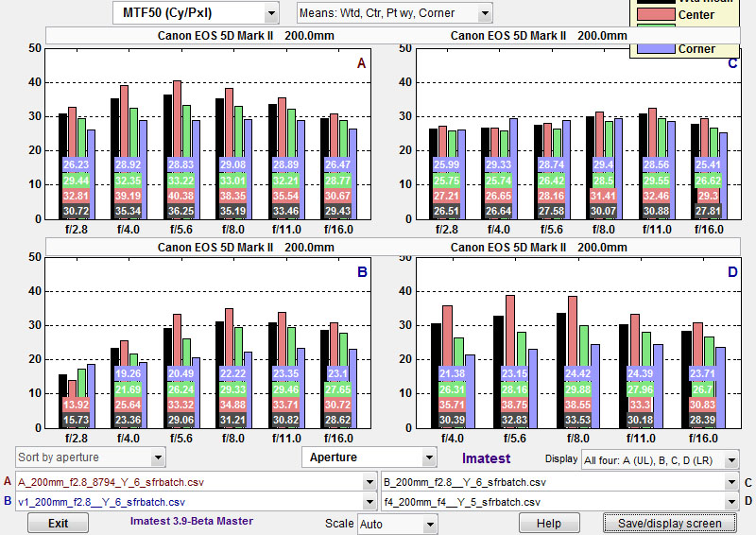Image resolution: width=756 pixels, height=535 pixels.
Task: Open the Display All four dropdown
Action: click(660, 460)
